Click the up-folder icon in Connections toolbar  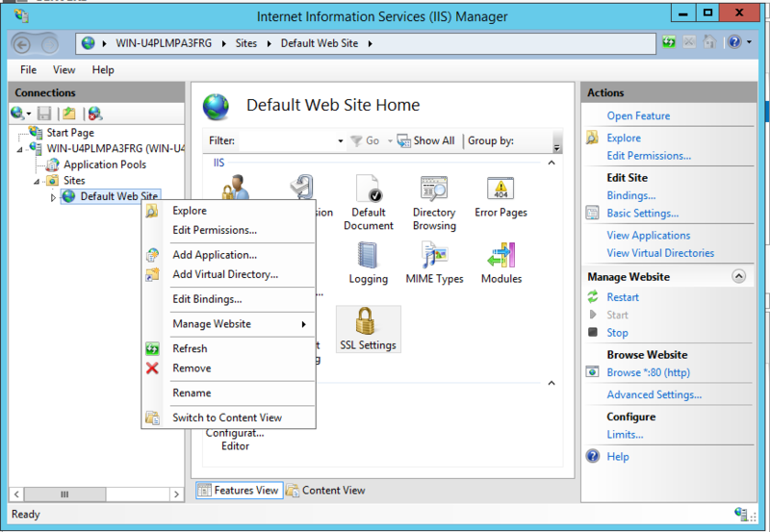(68, 114)
